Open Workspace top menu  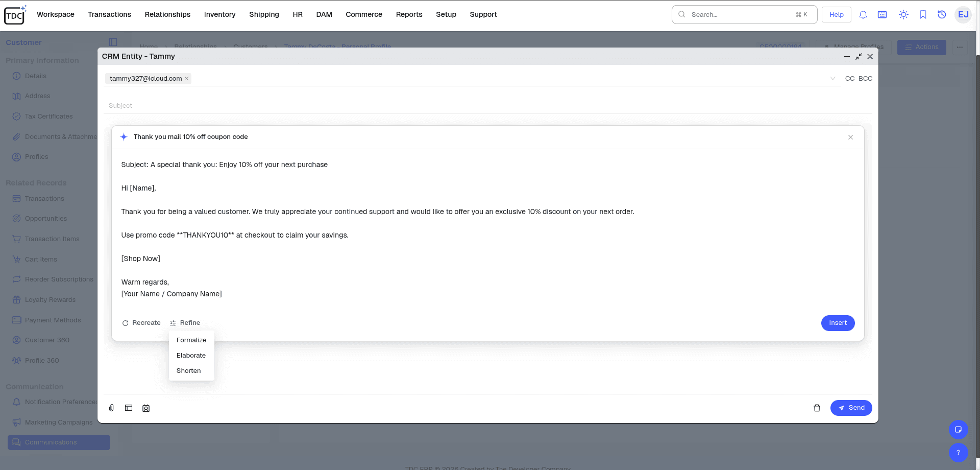click(56, 14)
